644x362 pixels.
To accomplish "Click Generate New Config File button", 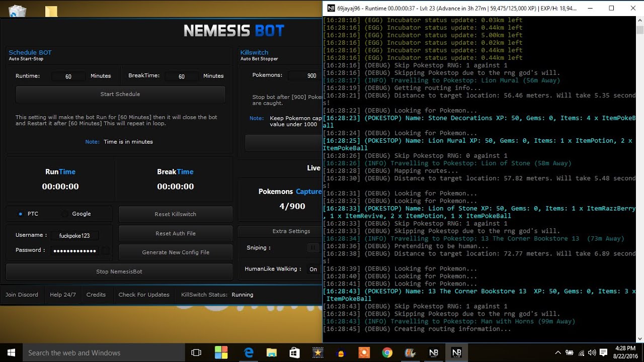I will 175,252.
